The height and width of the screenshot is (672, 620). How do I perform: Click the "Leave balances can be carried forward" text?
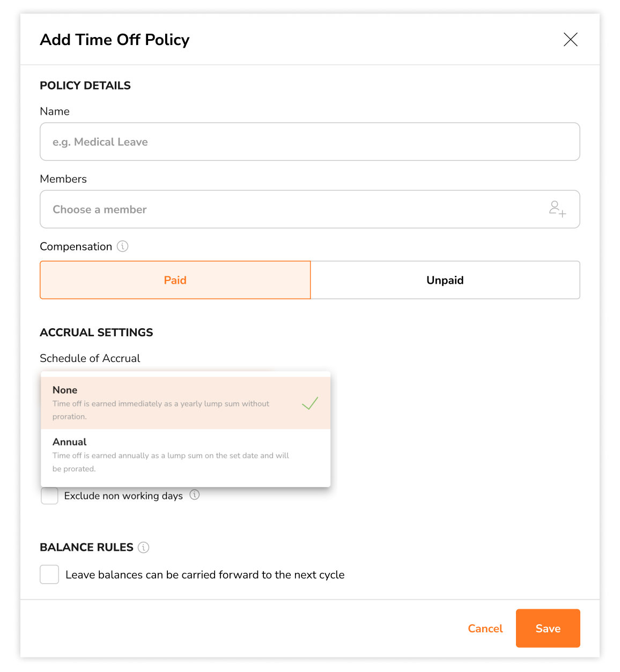205,575
